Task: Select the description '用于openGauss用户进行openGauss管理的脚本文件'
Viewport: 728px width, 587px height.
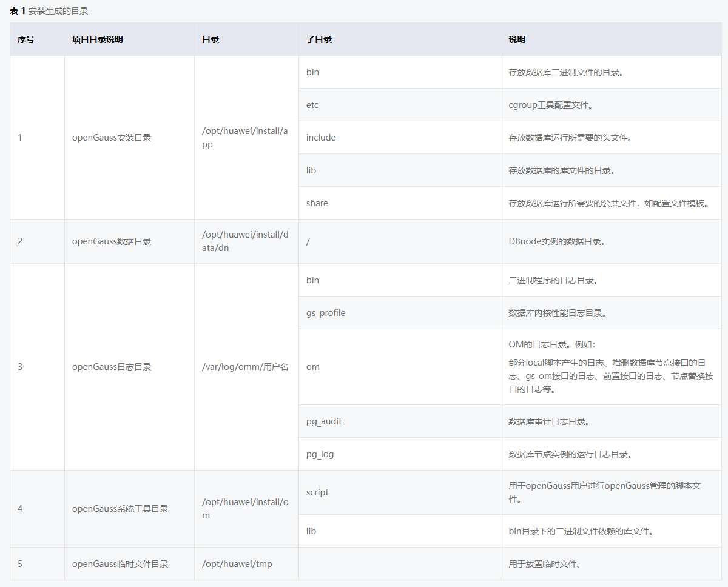Action: click(605, 492)
